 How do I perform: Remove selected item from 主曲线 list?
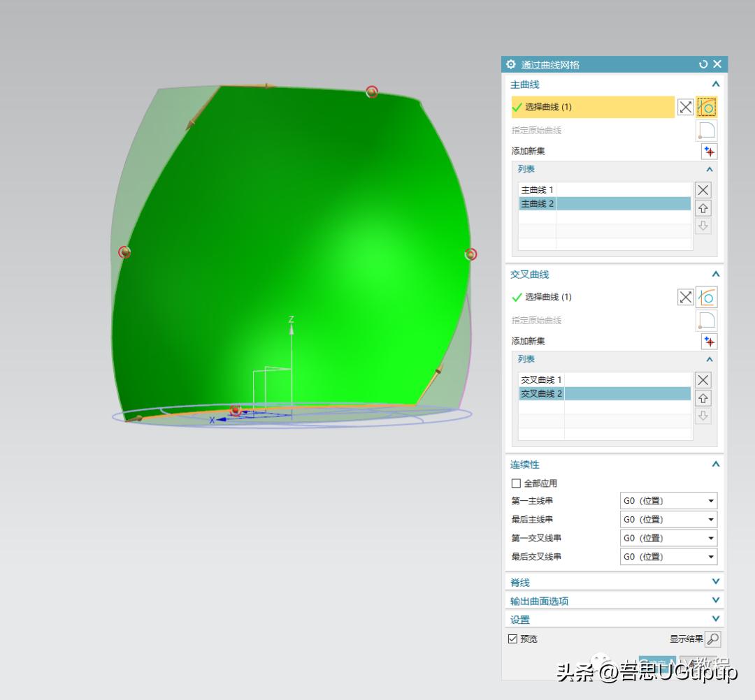pyautogui.click(x=703, y=190)
